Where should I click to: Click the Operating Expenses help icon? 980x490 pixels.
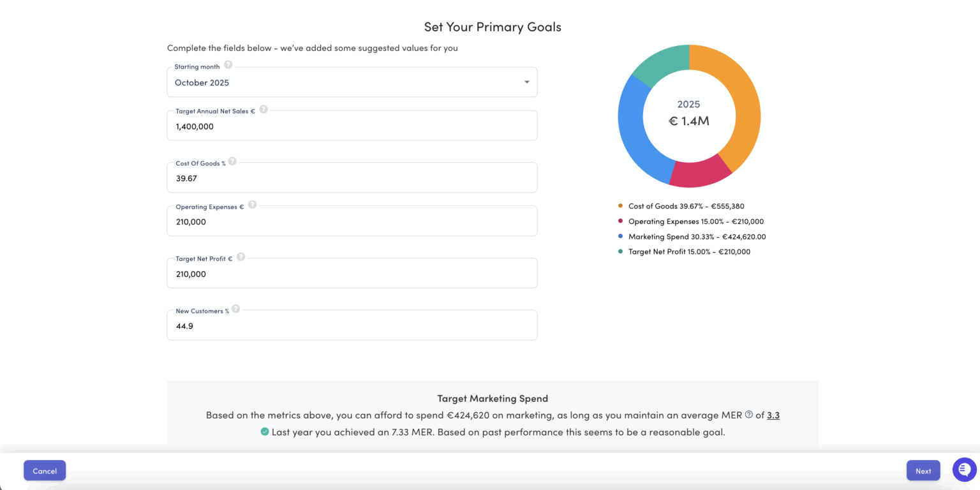click(x=252, y=205)
